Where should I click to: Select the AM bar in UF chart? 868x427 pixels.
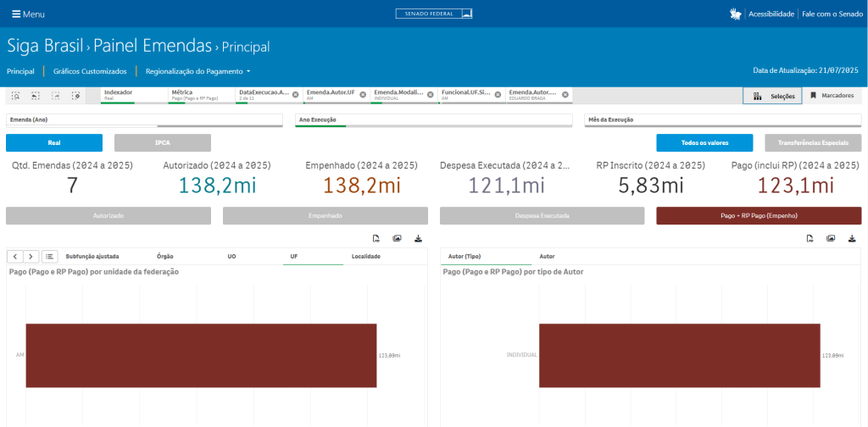coord(201,355)
